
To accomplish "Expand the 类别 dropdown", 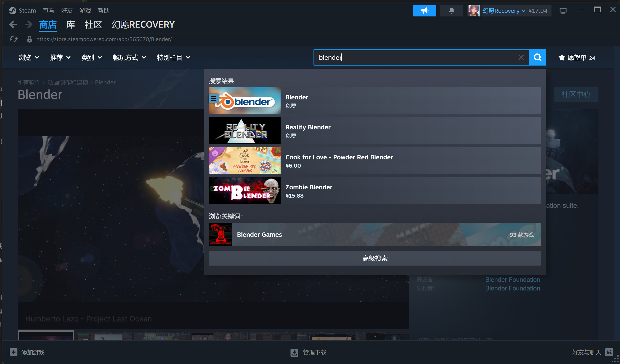I will point(92,58).
